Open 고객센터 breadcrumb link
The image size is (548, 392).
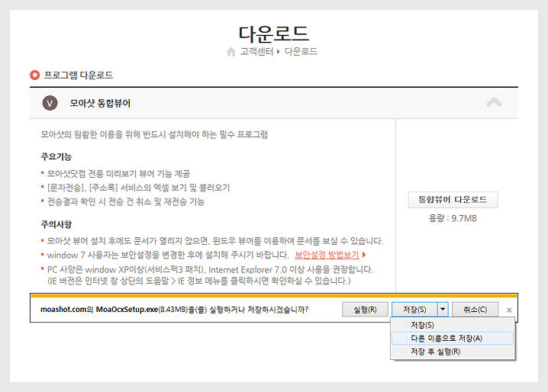coord(257,52)
